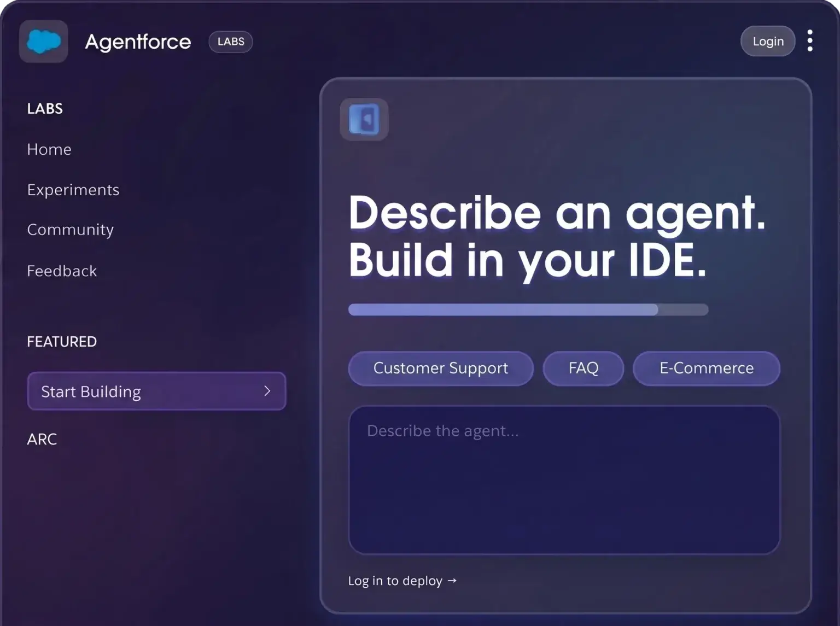Click the "Build in your IDE." headline line
This screenshot has width=840, height=626.
(x=528, y=261)
